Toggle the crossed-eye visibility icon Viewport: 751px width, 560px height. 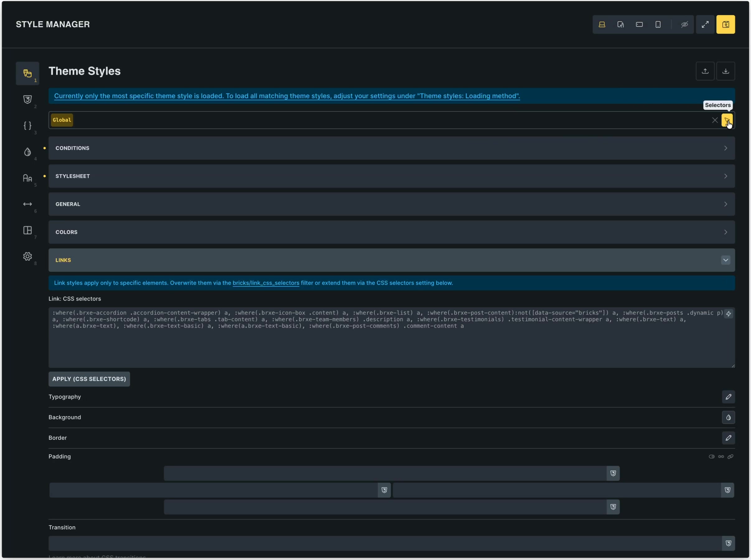click(684, 24)
